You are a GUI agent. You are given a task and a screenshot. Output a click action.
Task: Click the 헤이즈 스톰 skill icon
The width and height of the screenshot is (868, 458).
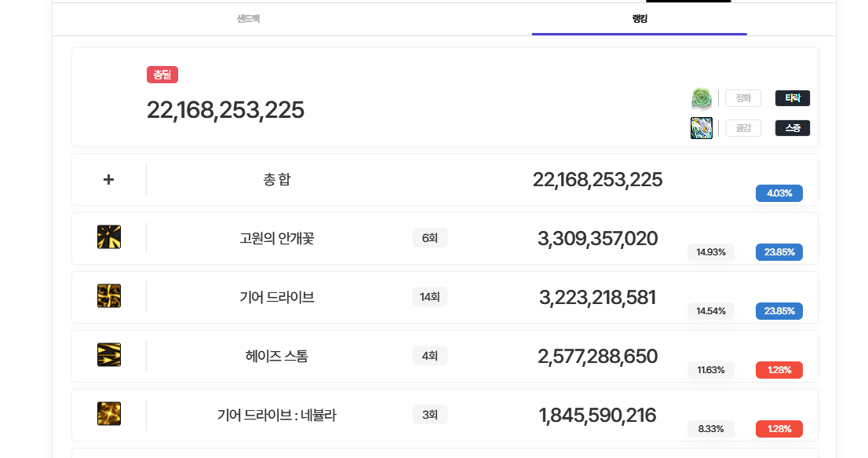point(108,355)
